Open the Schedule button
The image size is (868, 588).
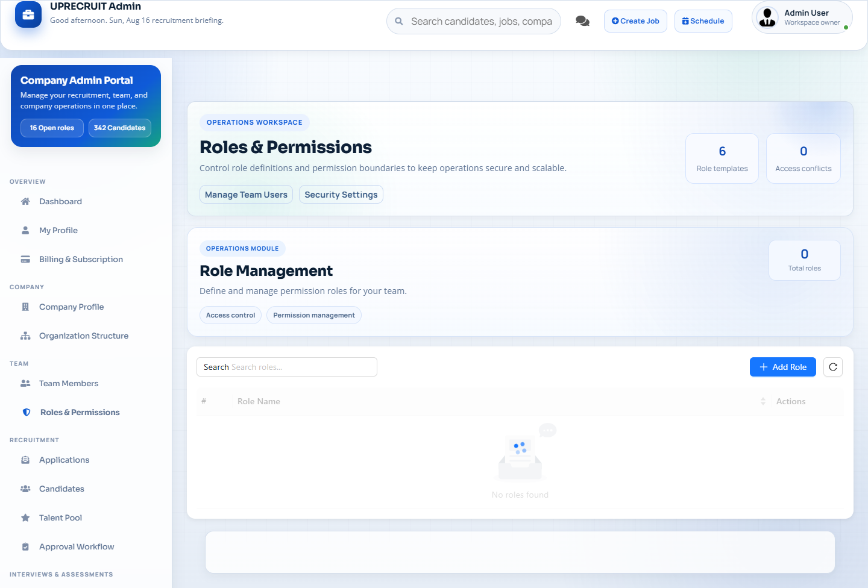(x=703, y=21)
